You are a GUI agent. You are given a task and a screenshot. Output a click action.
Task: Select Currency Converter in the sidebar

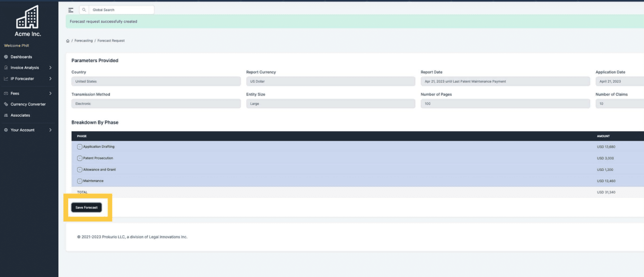click(28, 104)
